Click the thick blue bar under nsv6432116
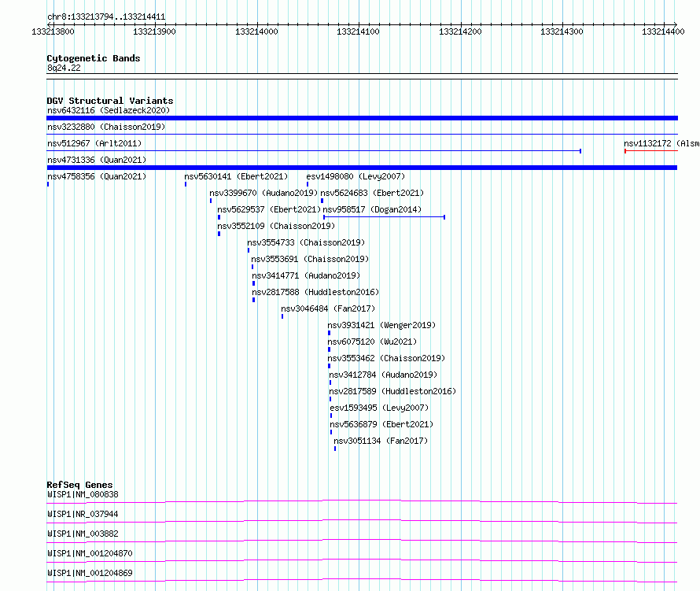This screenshot has width=700, height=591. tap(362, 118)
